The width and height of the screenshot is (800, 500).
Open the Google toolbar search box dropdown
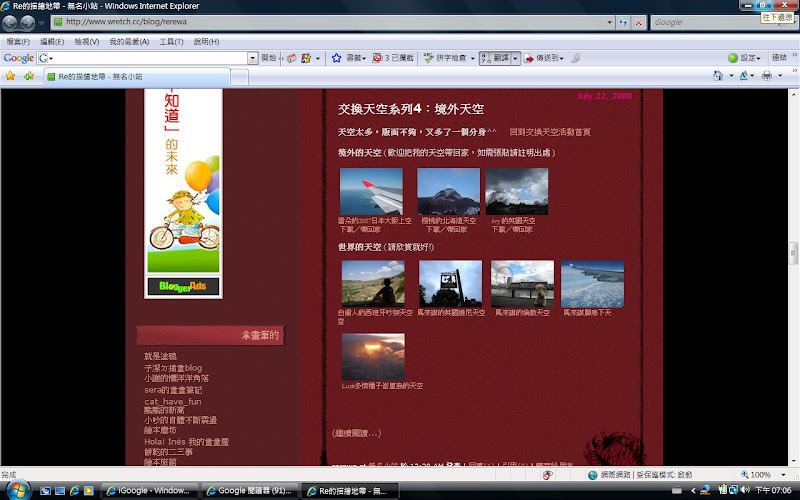(x=253, y=58)
